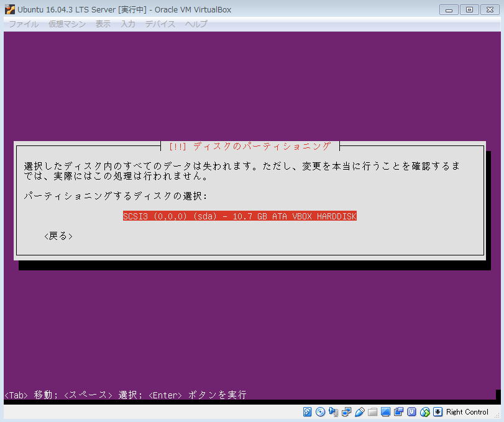
Task: Click the mouse integration status icon
Action: pyautogui.click(x=425, y=412)
